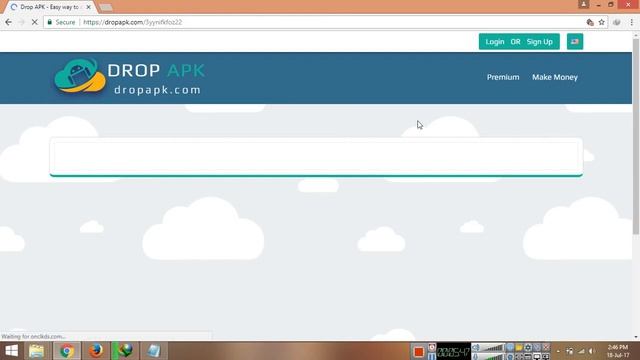The image size is (640, 360).
Task: Click the recorder settings gear icon
Action: [x=528, y=348]
